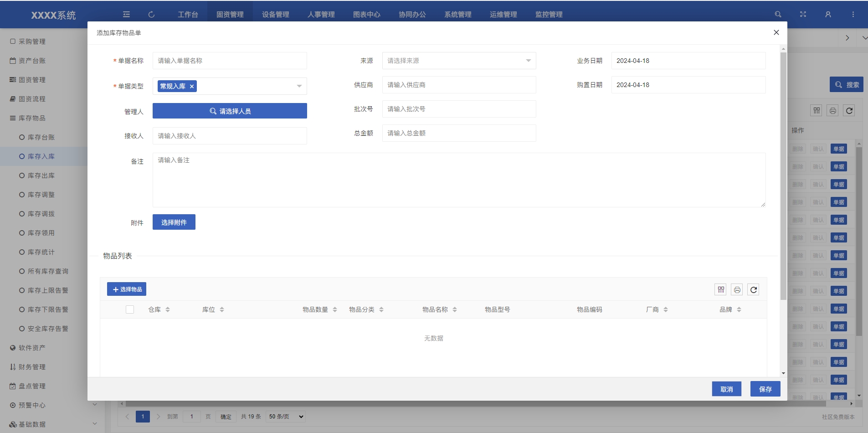
Task: Sort by 厂商 column
Action: point(666,309)
